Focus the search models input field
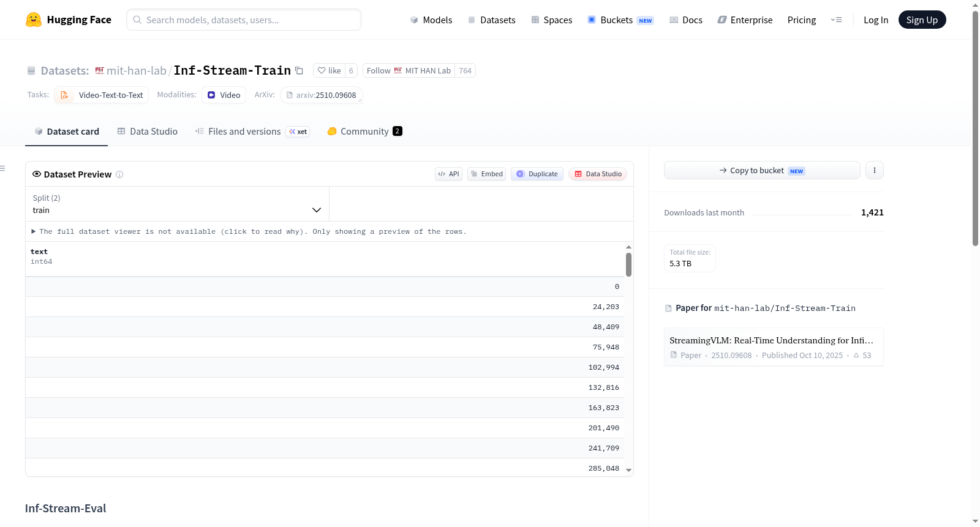Screen dimensions: 980x527 [244, 20]
